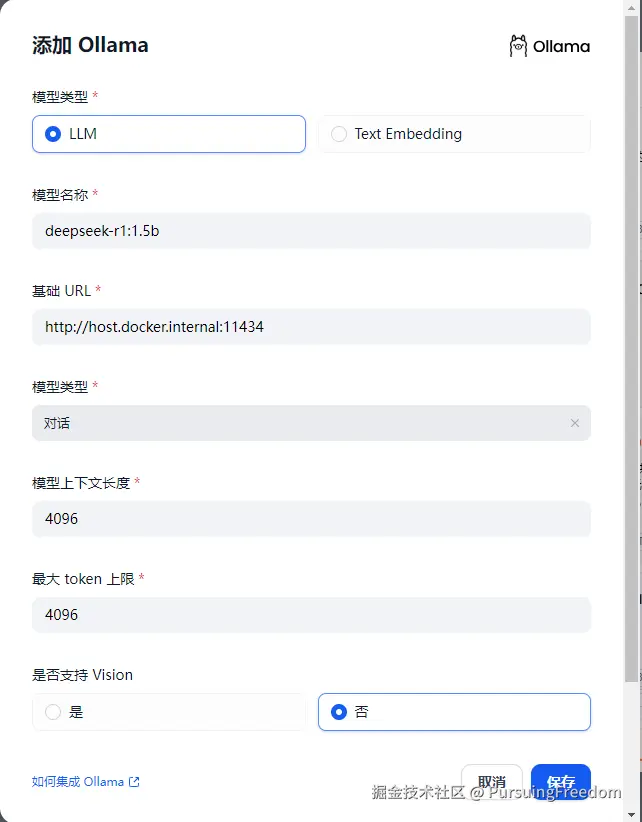The image size is (642, 822).
Task: Click the 基础 URL field label
Action: click(x=62, y=291)
